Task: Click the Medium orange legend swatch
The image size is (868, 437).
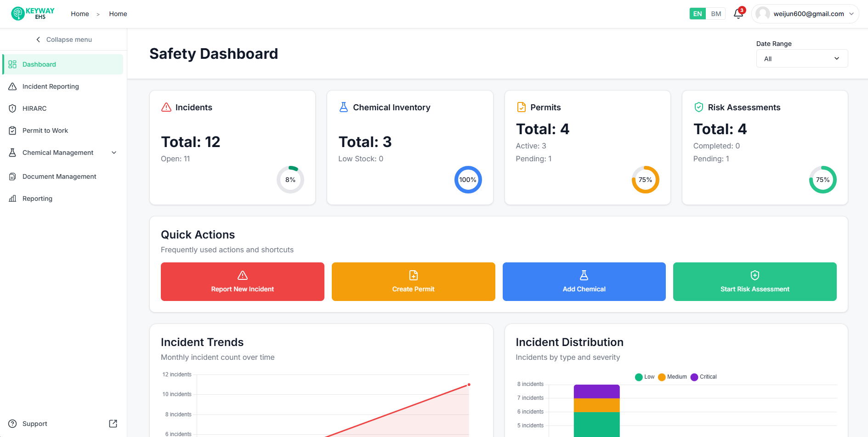Action: coord(662,377)
